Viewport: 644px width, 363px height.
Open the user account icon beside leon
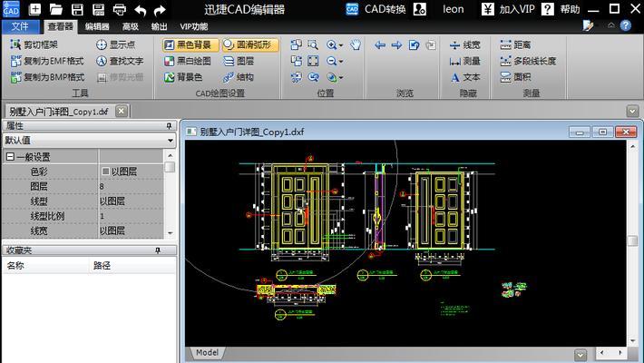(x=419, y=9)
